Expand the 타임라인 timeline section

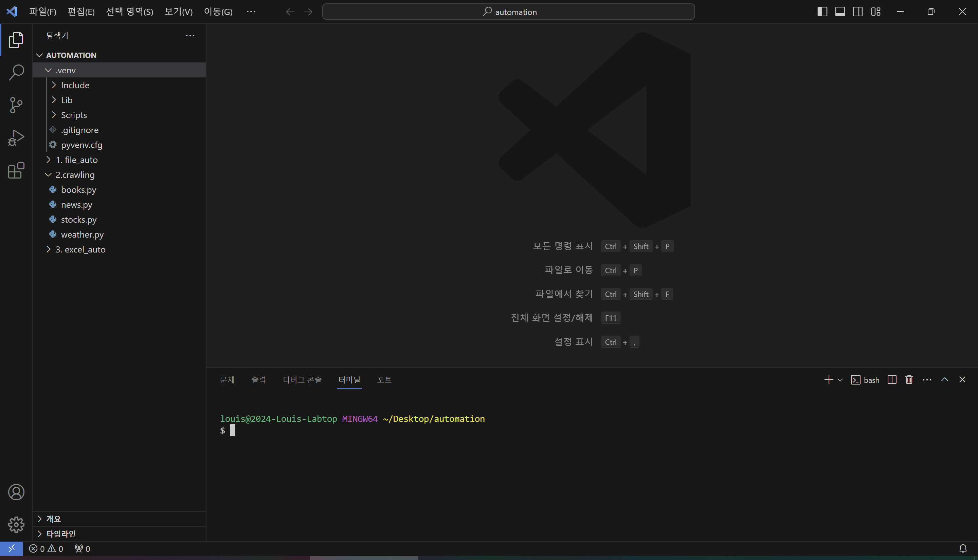[x=119, y=534]
